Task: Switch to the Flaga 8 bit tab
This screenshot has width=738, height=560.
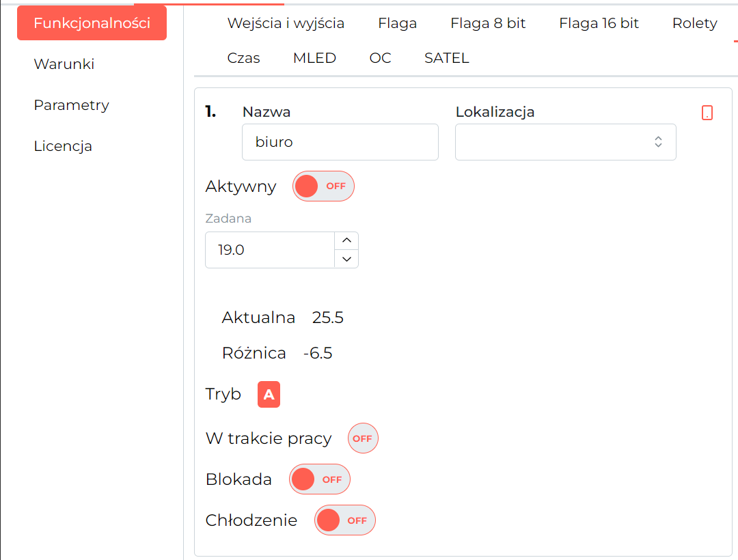Action: [x=488, y=23]
